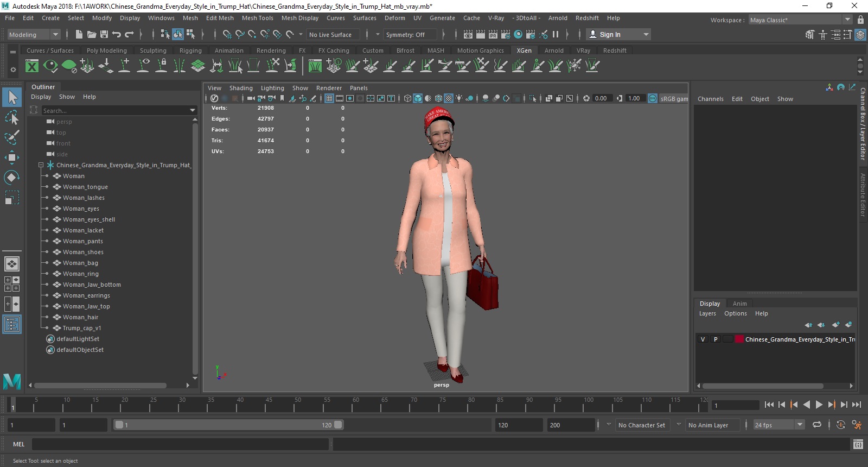
Task: Toggle layer visibility V box
Action: (703, 339)
